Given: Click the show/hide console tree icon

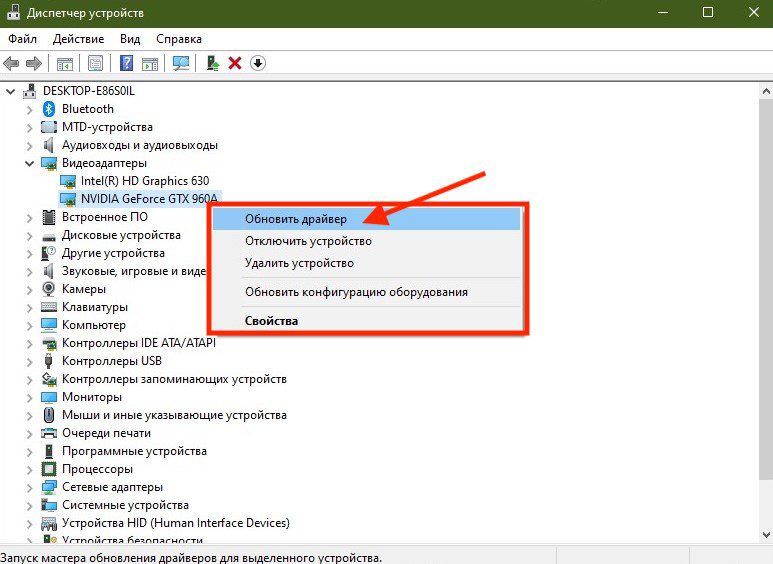Looking at the screenshot, I should tap(65, 64).
